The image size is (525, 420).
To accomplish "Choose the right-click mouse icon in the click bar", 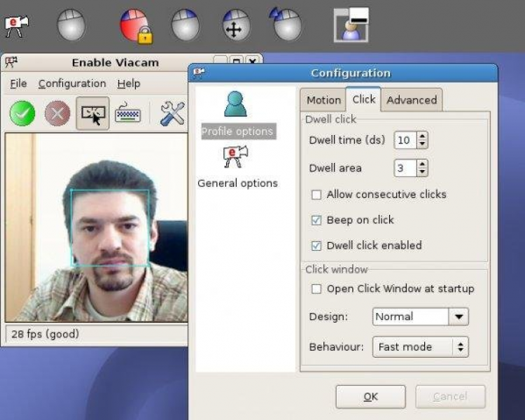I will tap(185, 24).
